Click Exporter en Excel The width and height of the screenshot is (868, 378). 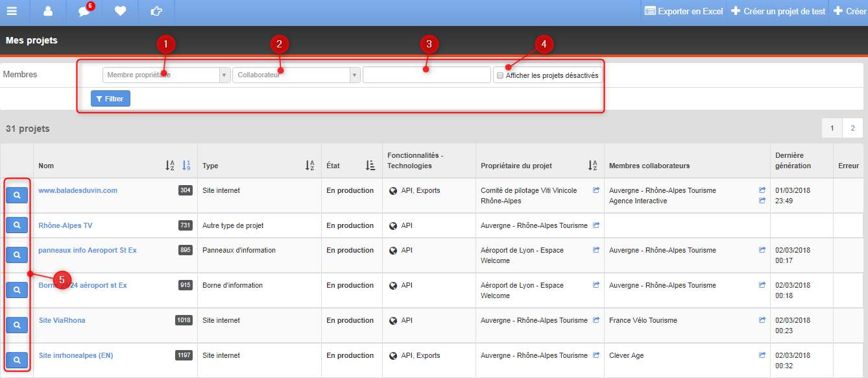coord(683,11)
